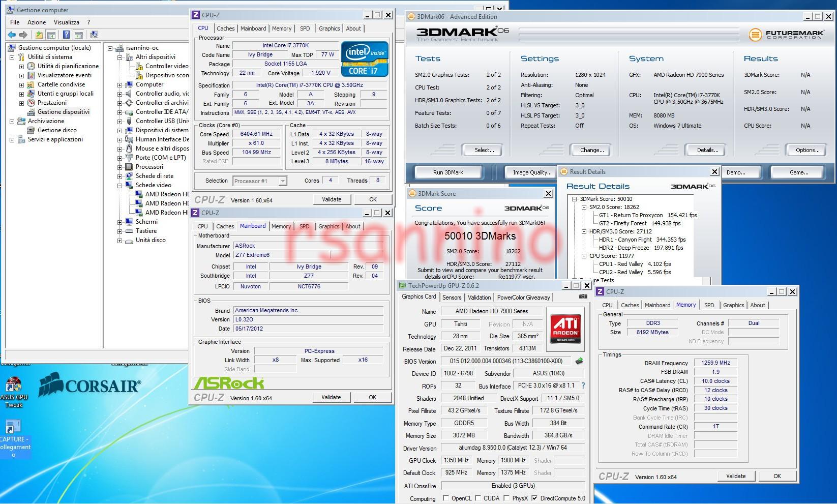Click the GPU-Z screenshot camera icon
This screenshot has height=504, width=837.
pyautogui.click(x=583, y=297)
